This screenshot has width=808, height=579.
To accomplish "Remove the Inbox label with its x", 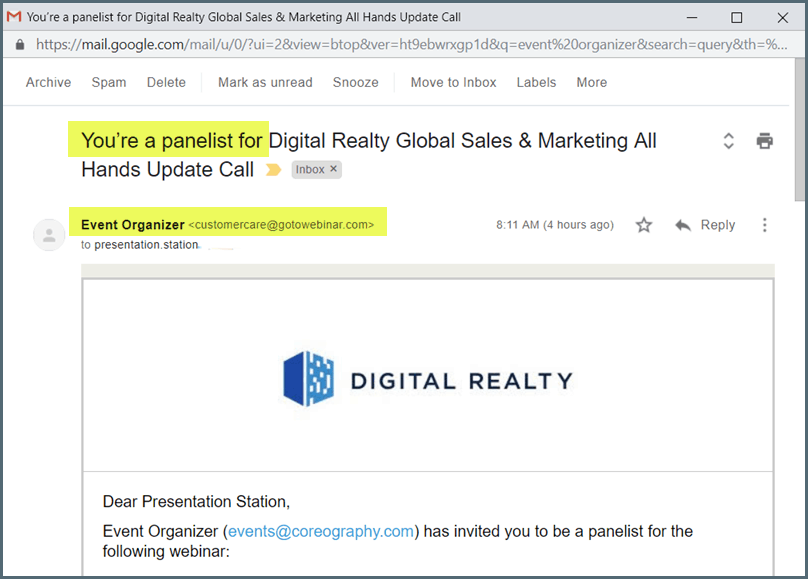I will (333, 168).
